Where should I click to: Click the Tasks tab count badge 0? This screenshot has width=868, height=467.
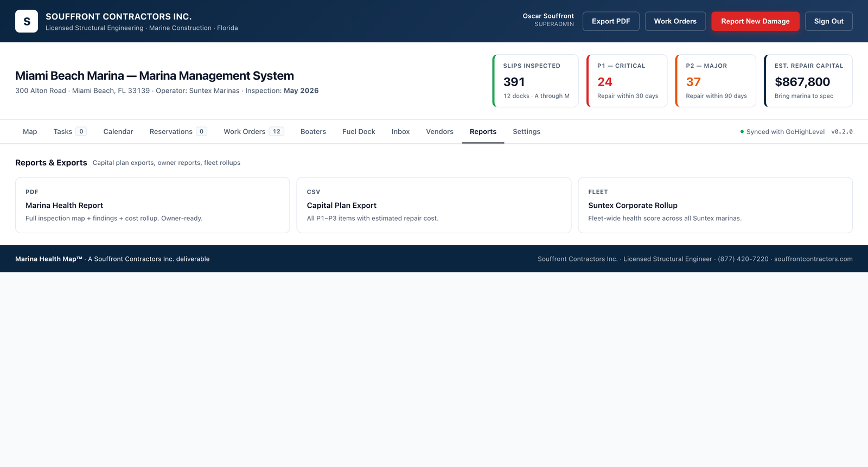tap(81, 132)
